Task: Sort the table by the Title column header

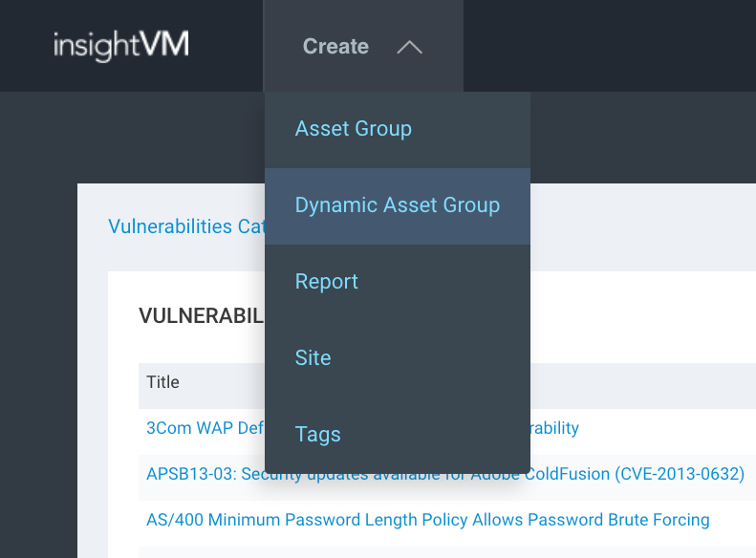Action: pyautogui.click(x=162, y=382)
